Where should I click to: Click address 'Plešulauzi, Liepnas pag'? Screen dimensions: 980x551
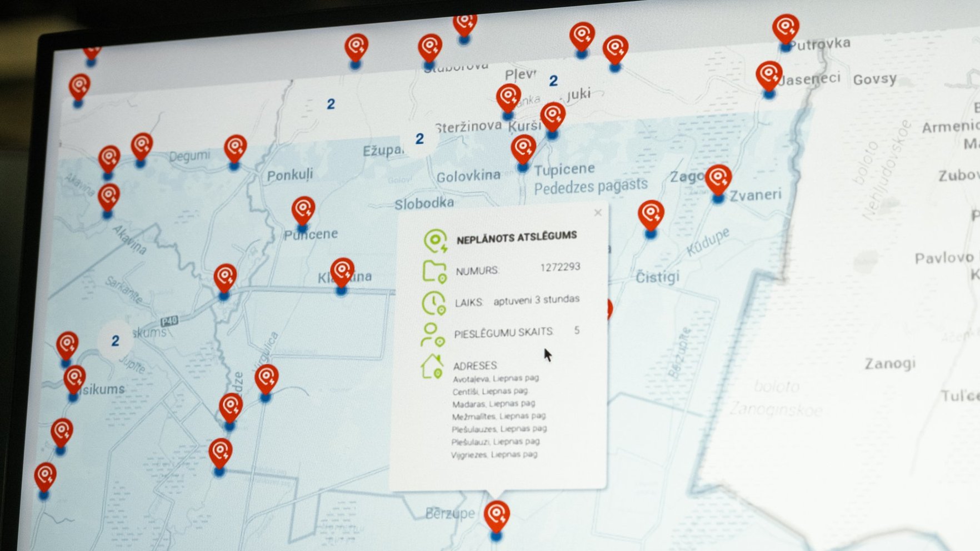click(496, 442)
